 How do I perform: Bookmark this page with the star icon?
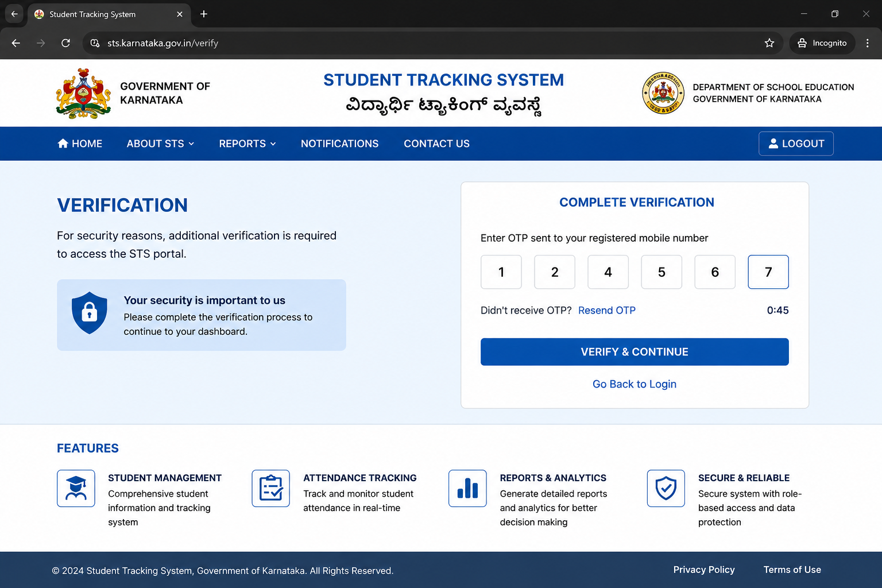click(x=769, y=43)
